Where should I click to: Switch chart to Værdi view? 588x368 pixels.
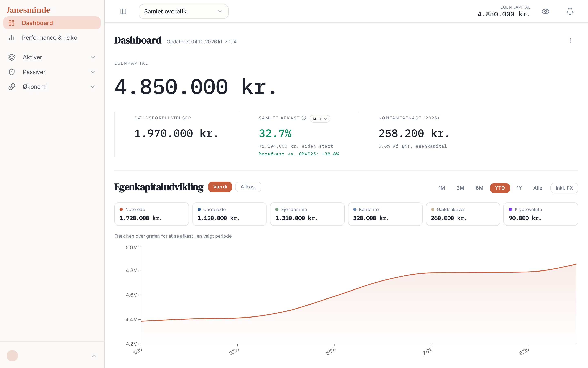(x=220, y=187)
